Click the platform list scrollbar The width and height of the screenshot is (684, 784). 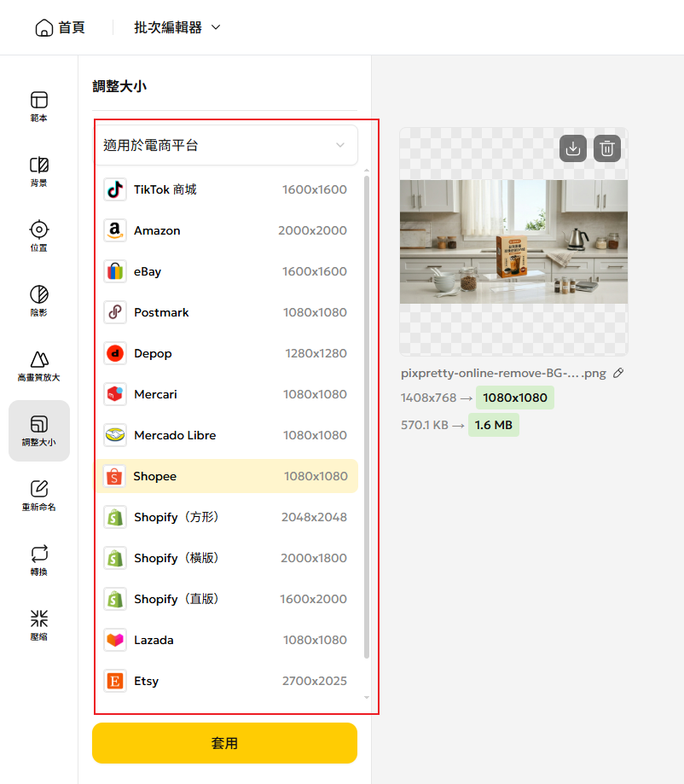click(367, 416)
